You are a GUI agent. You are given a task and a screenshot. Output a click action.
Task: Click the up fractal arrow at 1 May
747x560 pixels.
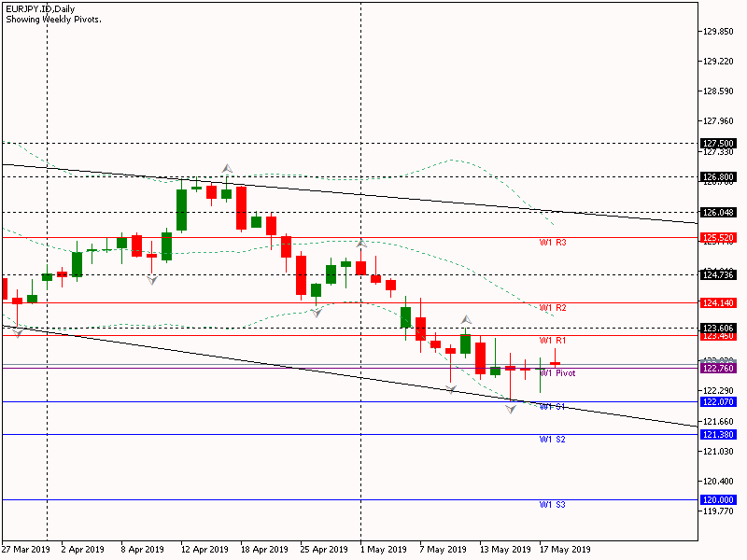[x=361, y=243]
